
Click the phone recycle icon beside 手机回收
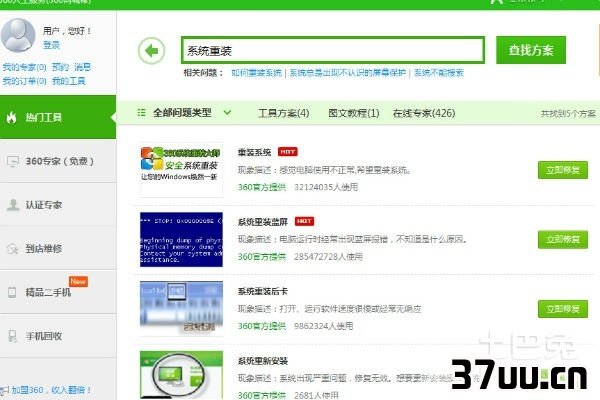tap(13, 336)
